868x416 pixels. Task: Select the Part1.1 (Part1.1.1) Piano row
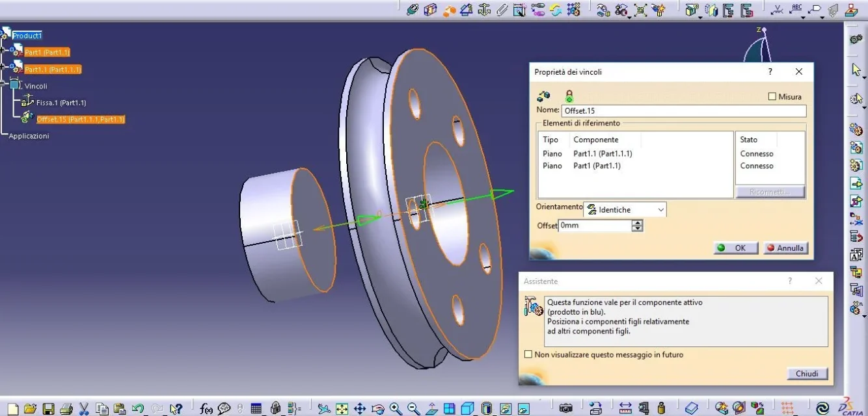point(635,154)
